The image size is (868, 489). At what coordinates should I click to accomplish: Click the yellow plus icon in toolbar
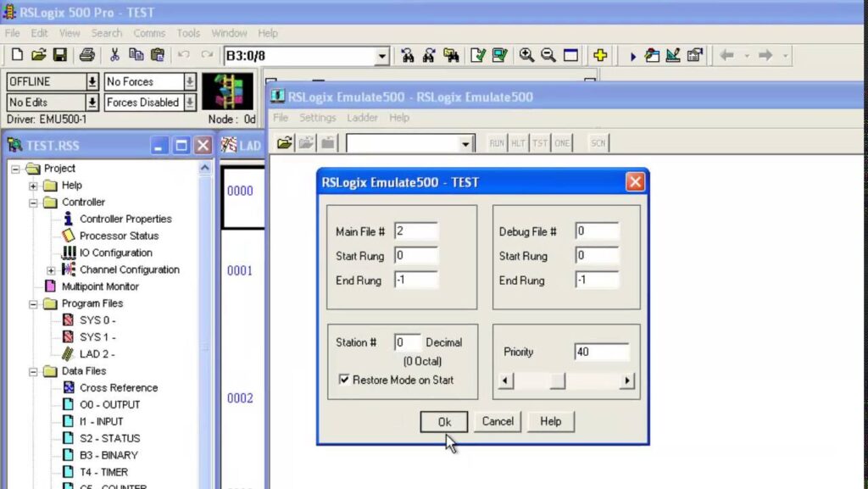pos(600,55)
